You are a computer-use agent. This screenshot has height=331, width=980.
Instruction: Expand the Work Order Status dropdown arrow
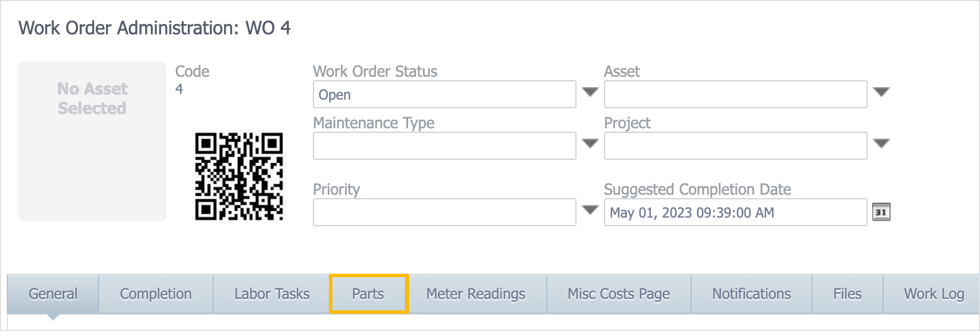590,92
